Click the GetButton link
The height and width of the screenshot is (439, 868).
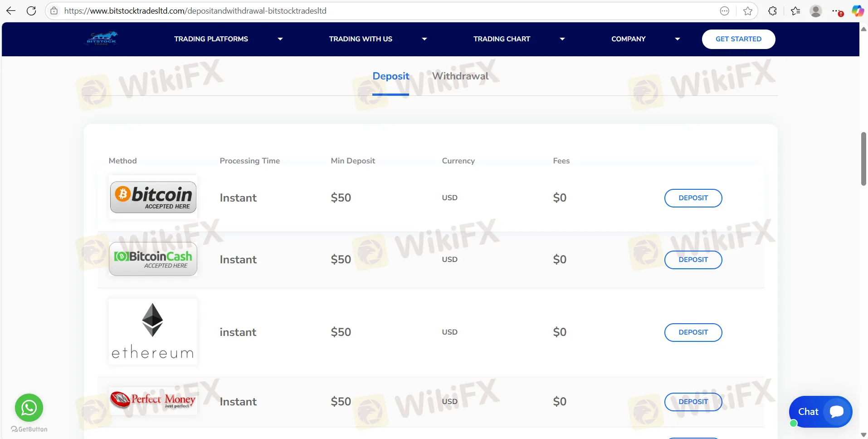pos(29,429)
